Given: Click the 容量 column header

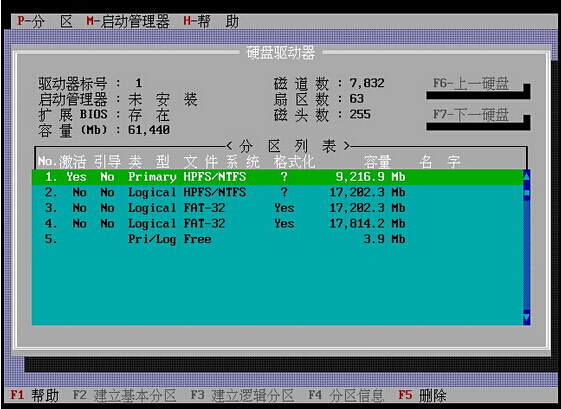Looking at the screenshot, I should [377, 162].
